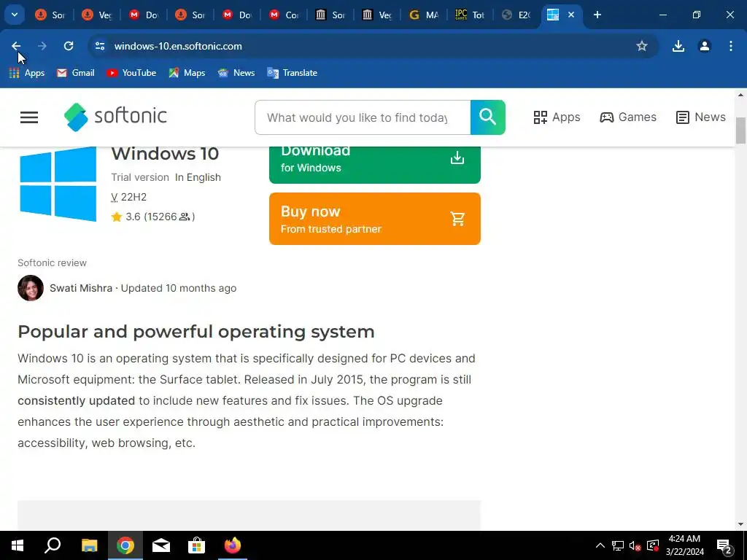Click scrollbar down arrow

click(740, 524)
